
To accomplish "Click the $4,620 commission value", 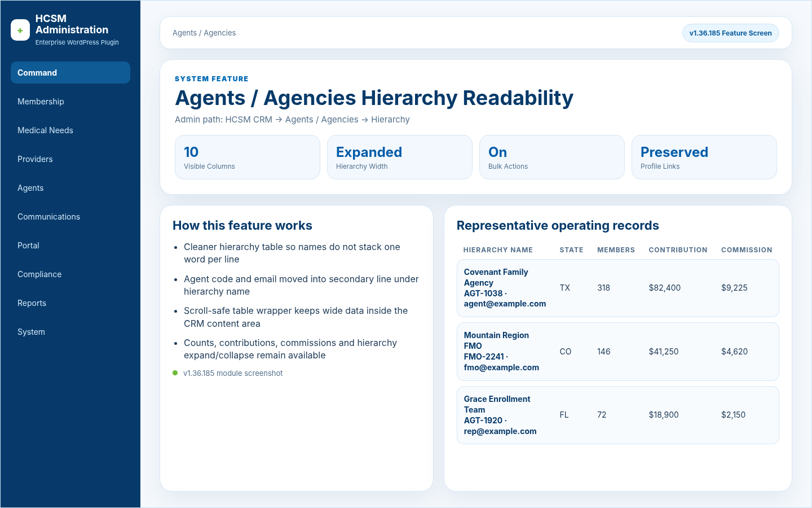I will tap(734, 352).
